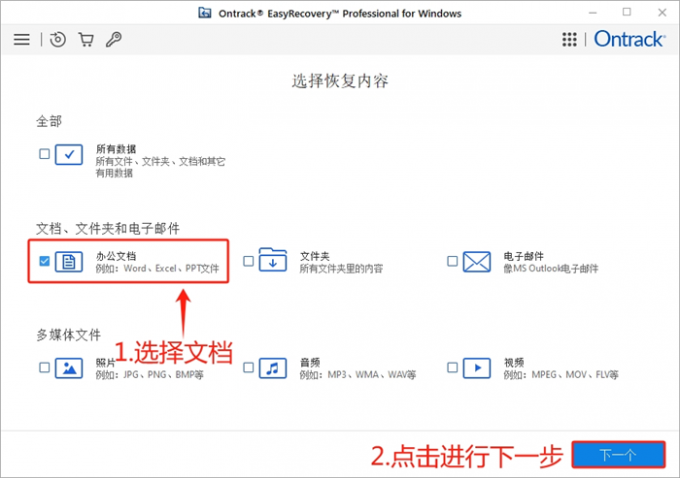Click the 所有数据 label
Screen dimensions: 680x478
coord(116,149)
